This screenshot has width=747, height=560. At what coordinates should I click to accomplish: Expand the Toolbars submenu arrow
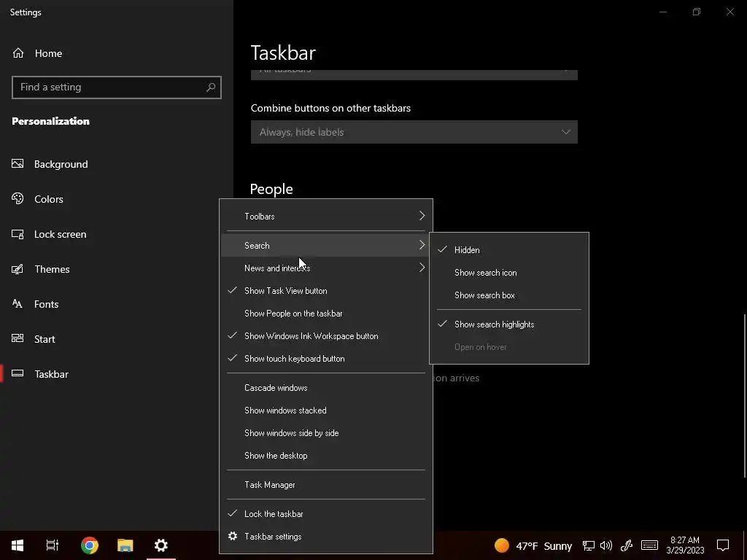422,216
